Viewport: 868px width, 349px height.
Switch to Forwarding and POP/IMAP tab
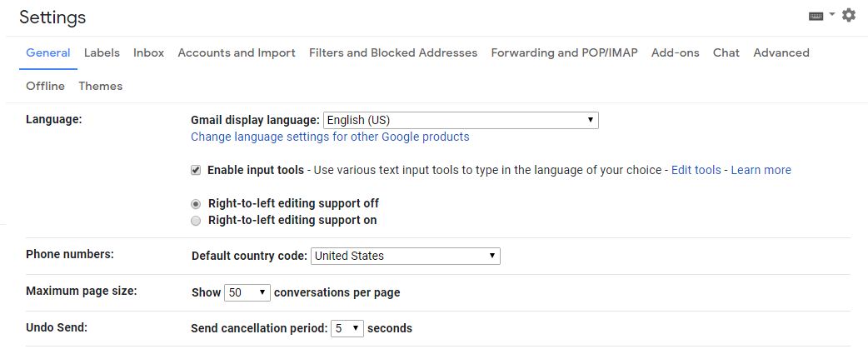click(x=564, y=52)
